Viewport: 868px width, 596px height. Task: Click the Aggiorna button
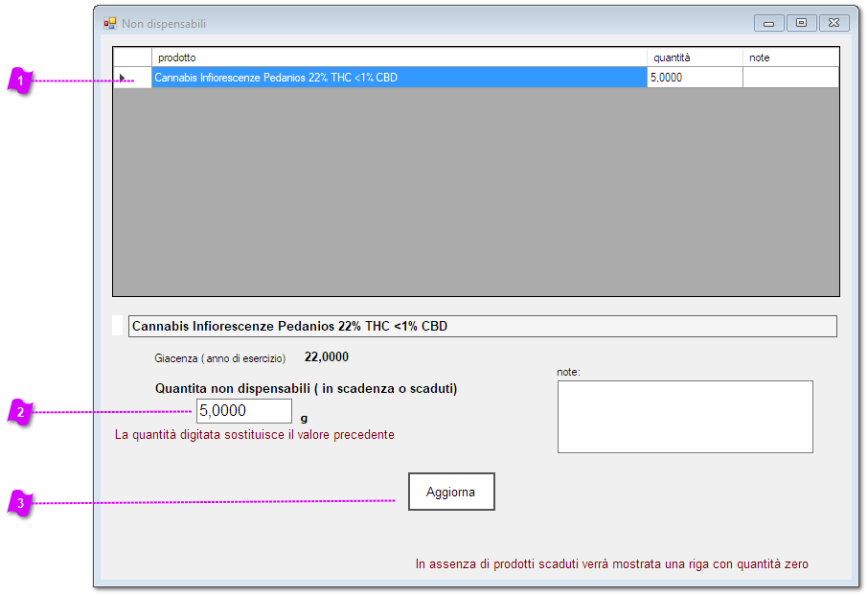[451, 492]
